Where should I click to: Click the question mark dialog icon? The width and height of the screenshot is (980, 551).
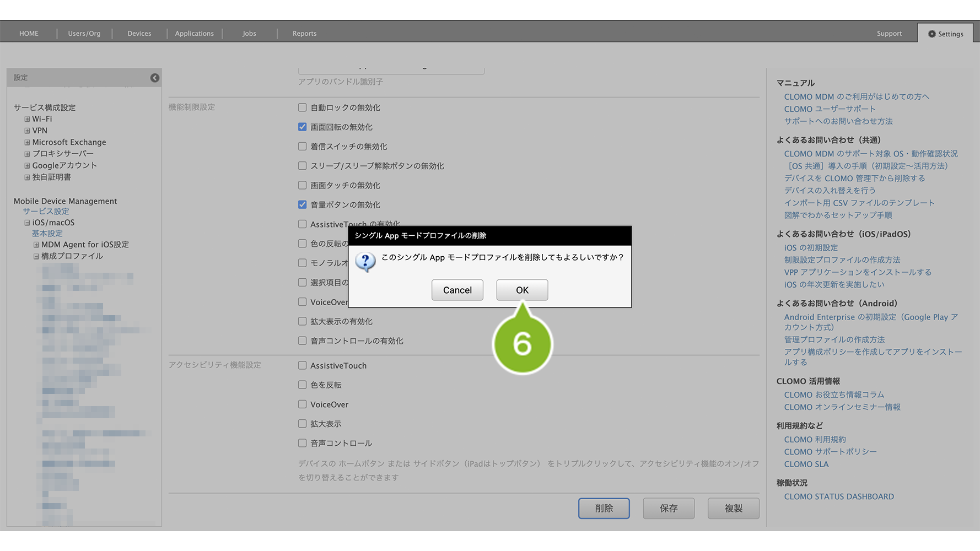(365, 261)
